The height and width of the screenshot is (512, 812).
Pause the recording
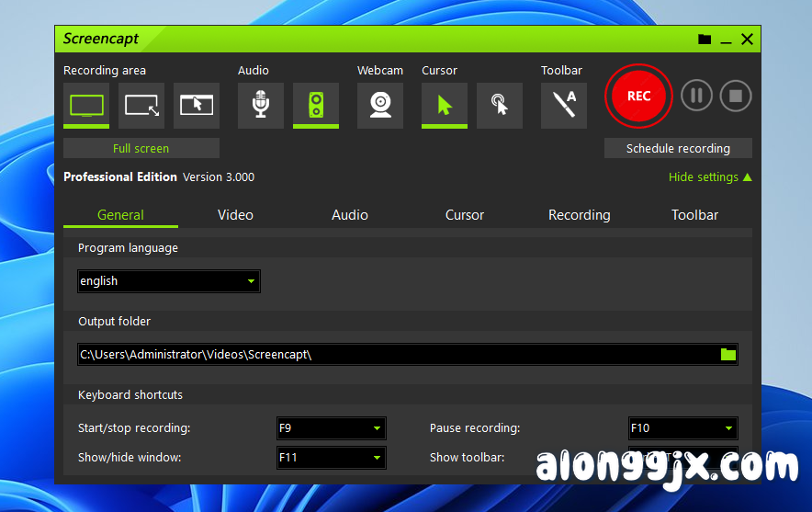coord(696,96)
